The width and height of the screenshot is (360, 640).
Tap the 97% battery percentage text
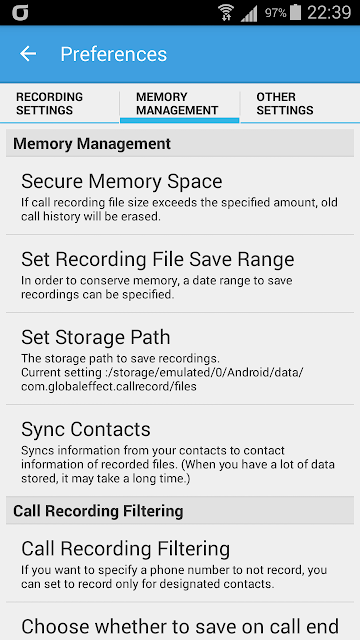[x=276, y=13]
